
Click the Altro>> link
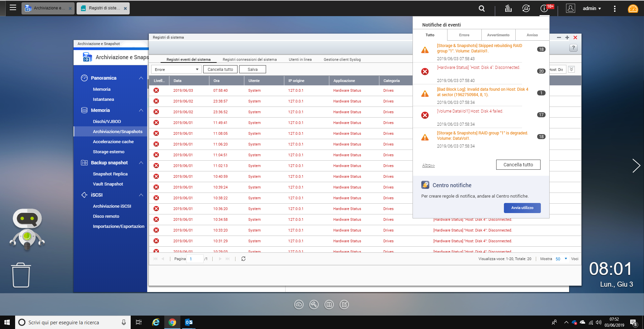pyautogui.click(x=428, y=165)
